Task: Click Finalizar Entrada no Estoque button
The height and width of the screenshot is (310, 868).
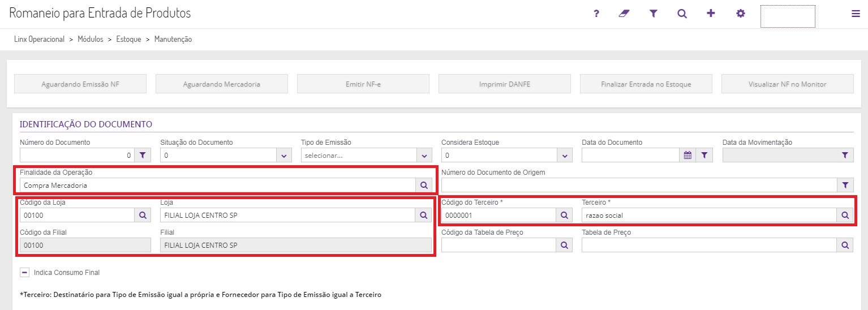Action: pos(646,84)
